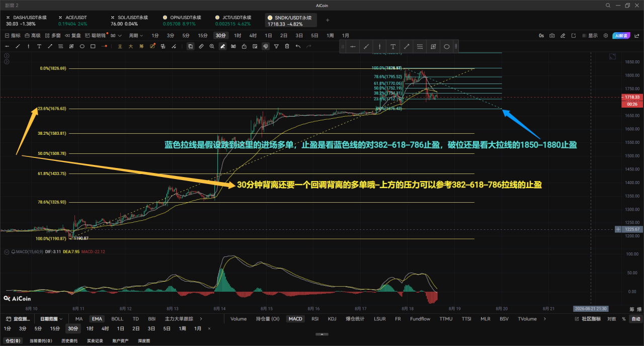Open the 深度图 depth chart tab
This screenshot has height=346, width=644.
click(144, 340)
